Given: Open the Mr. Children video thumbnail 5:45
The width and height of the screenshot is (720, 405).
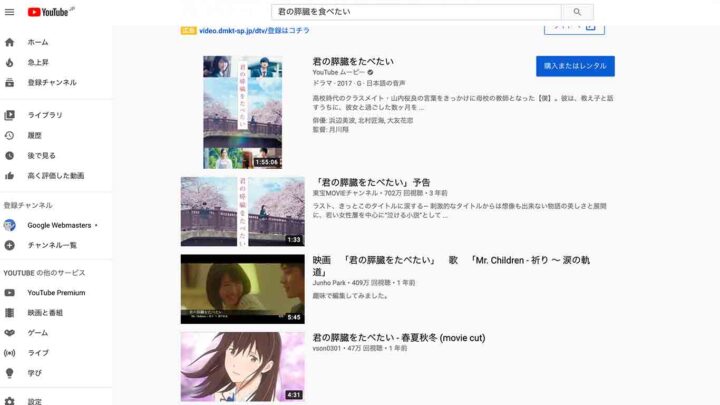Looking at the screenshot, I should (242, 289).
